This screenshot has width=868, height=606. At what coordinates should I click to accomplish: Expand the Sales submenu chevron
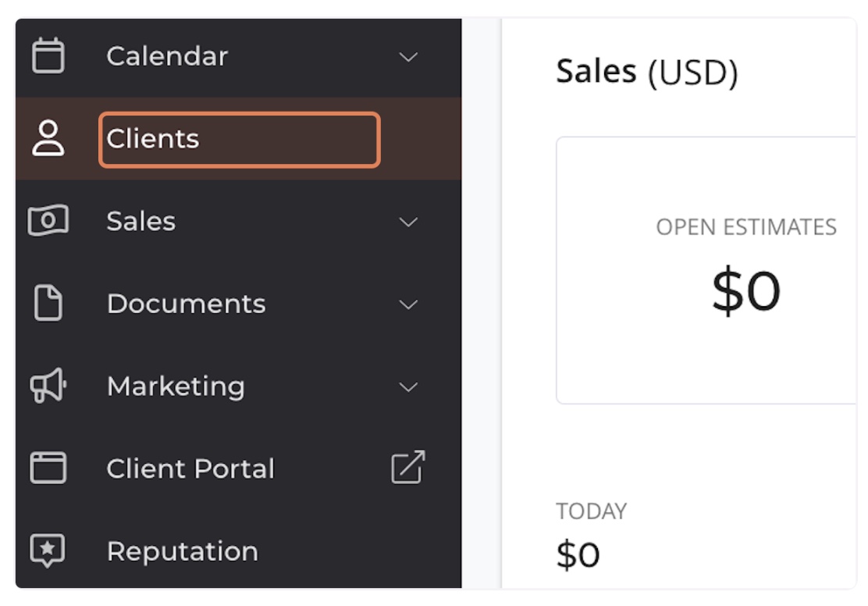(x=408, y=222)
